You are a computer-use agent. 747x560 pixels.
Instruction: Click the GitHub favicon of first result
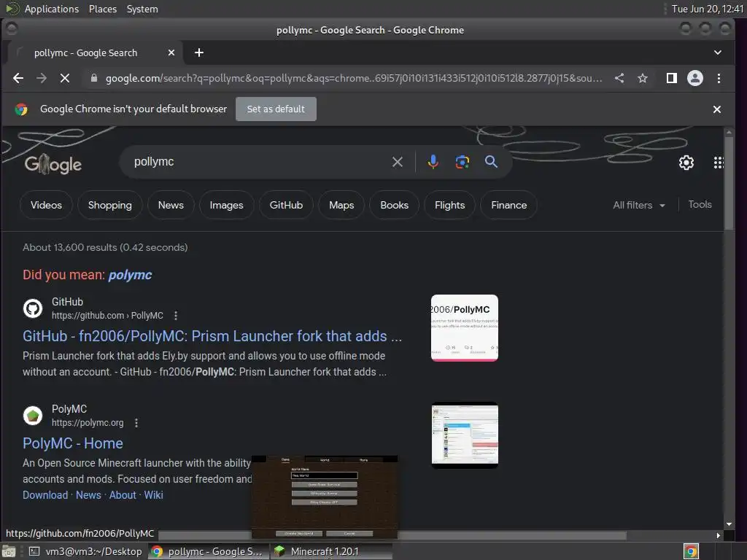tap(33, 308)
